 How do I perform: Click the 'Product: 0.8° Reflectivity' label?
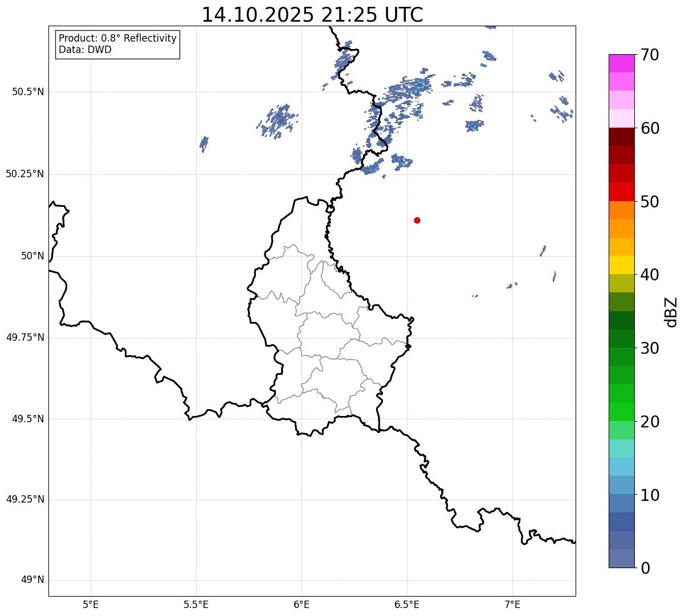(x=118, y=38)
